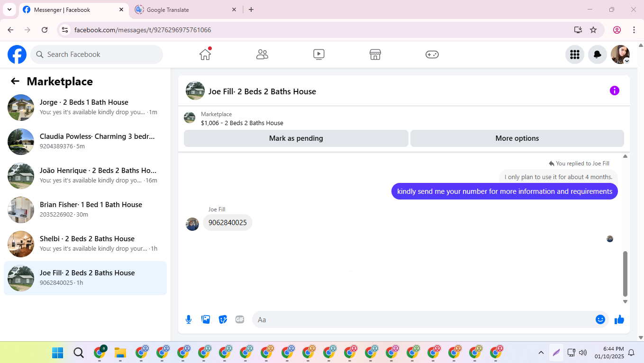Open Claudia Powless Charming 3 bedroom conversation
Image resolution: width=644 pixels, height=363 pixels.
coord(85,142)
